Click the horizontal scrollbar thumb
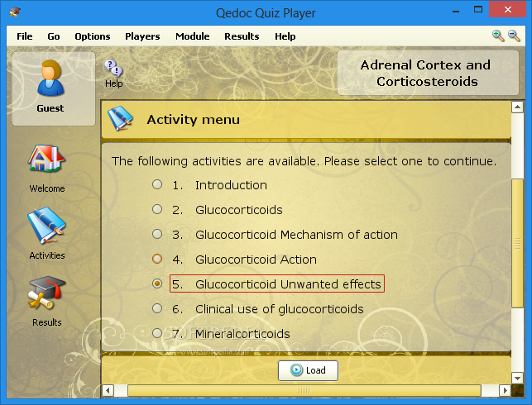532x405 pixels. [304, 390]
